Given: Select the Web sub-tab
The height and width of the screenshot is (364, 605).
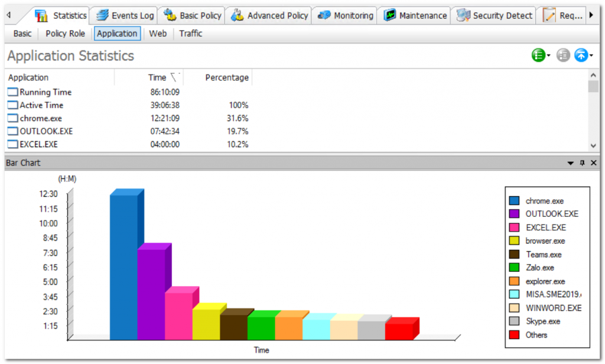Looking at the screenshot, I should point(158,34).
